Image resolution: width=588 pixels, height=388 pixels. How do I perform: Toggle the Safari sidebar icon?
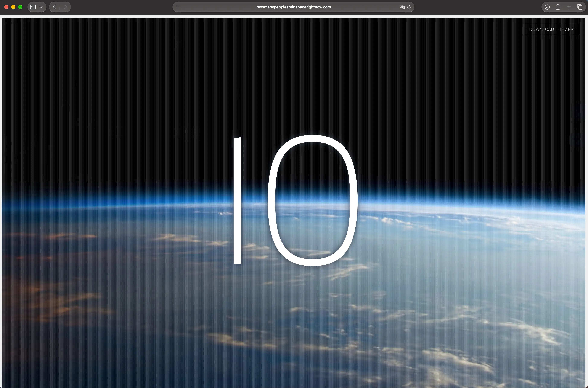[x=33, y=7]
